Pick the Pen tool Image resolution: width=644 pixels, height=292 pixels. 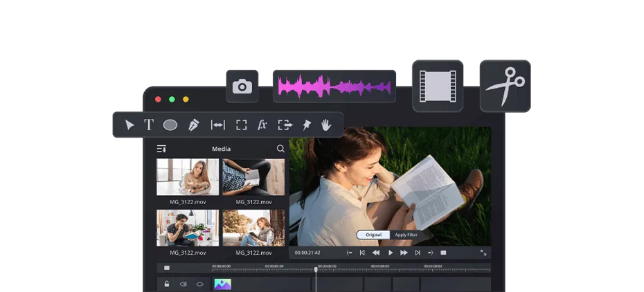pyautogui.click(x=193, y=125)
